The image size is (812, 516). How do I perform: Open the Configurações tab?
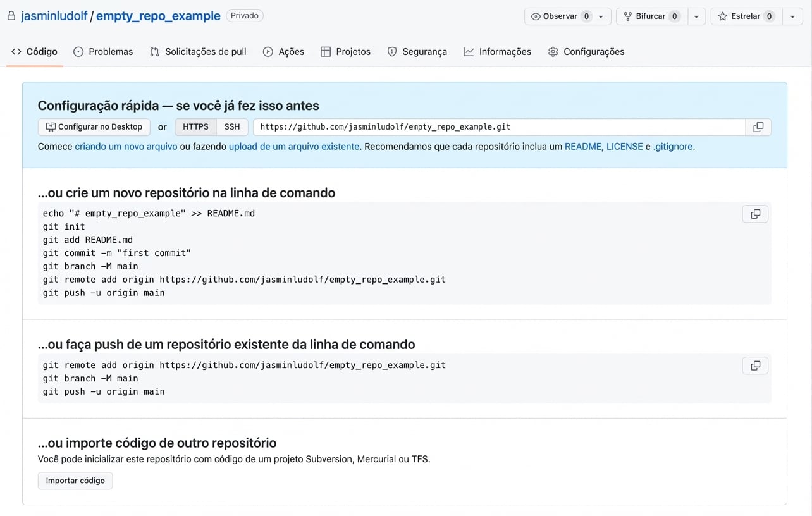coord(586,52)
